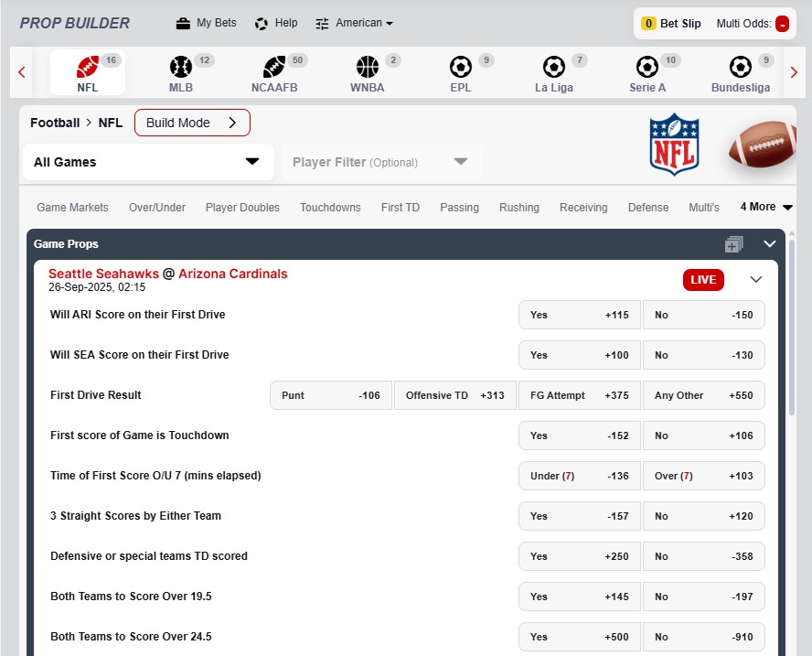Click the odds format sliders icon
Viewport: 812px width, 656px height.
pos(322,23)
